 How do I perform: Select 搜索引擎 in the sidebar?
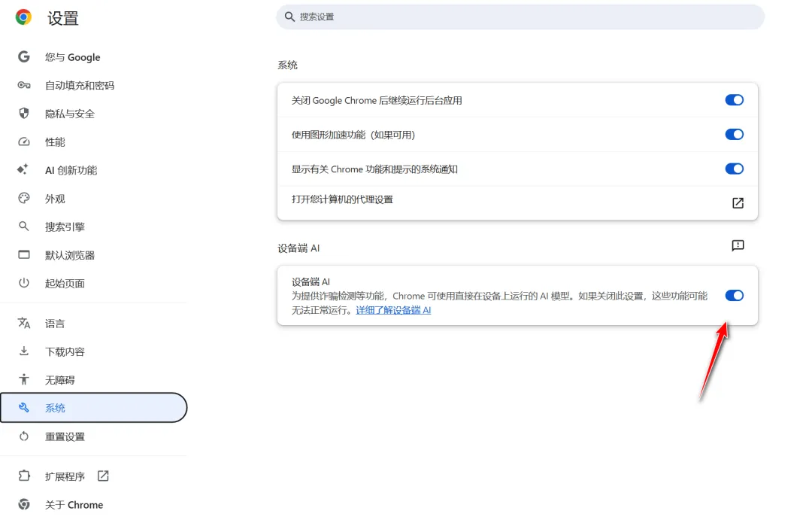point(65,227)
